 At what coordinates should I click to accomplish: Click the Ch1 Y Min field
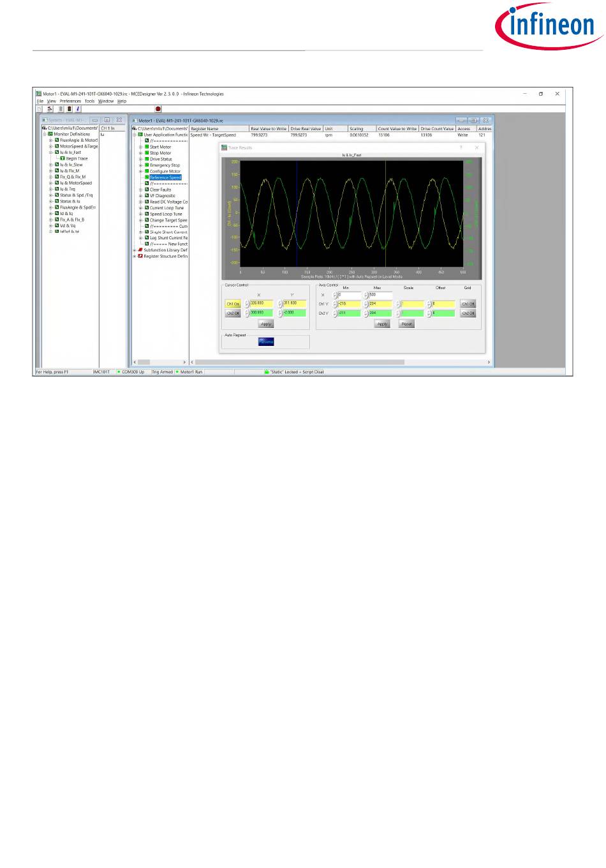click(349, 304)
